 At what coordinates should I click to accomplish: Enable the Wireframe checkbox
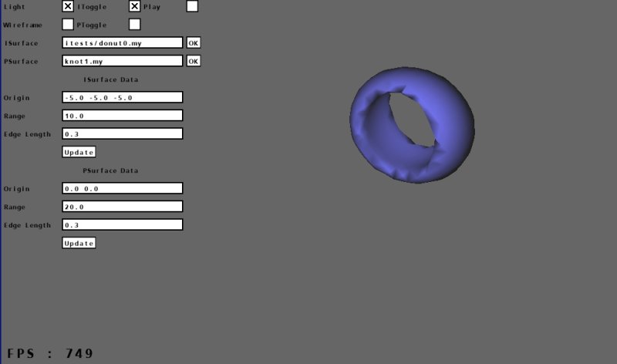coord(68,25)
